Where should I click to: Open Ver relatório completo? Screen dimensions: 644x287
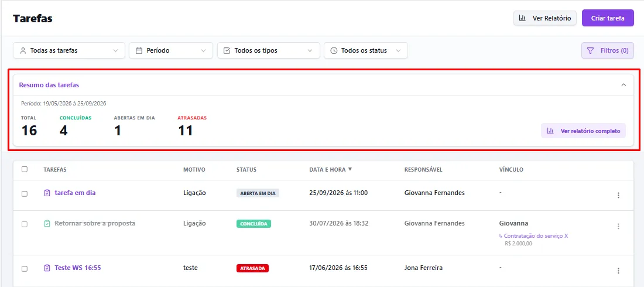pyautogui.click(x=583, y=131)
